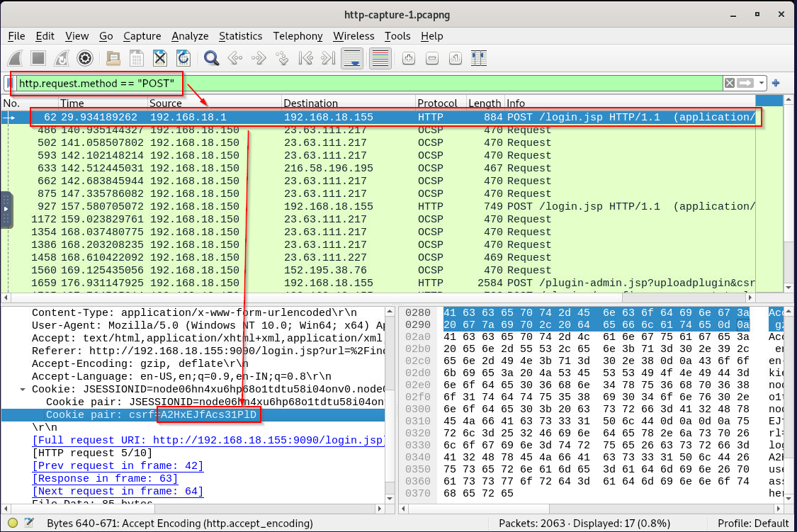The image size is (797, 532).
Task: Click the add filter button plus
Action: [x=776, y=84]
